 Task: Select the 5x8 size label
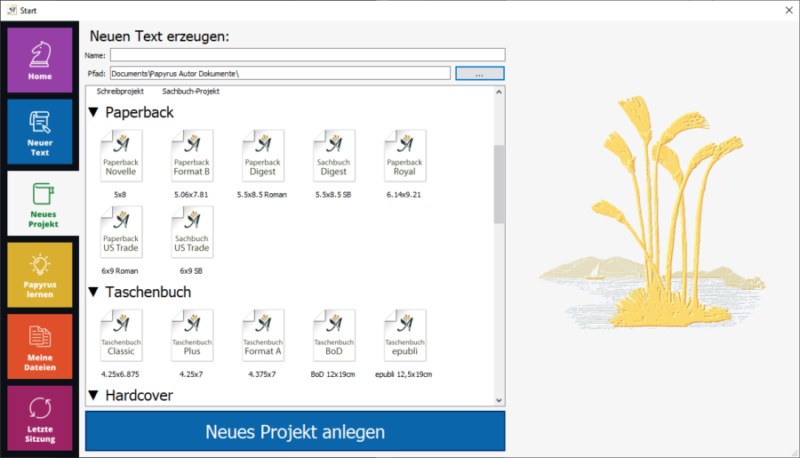pos(120,194)
